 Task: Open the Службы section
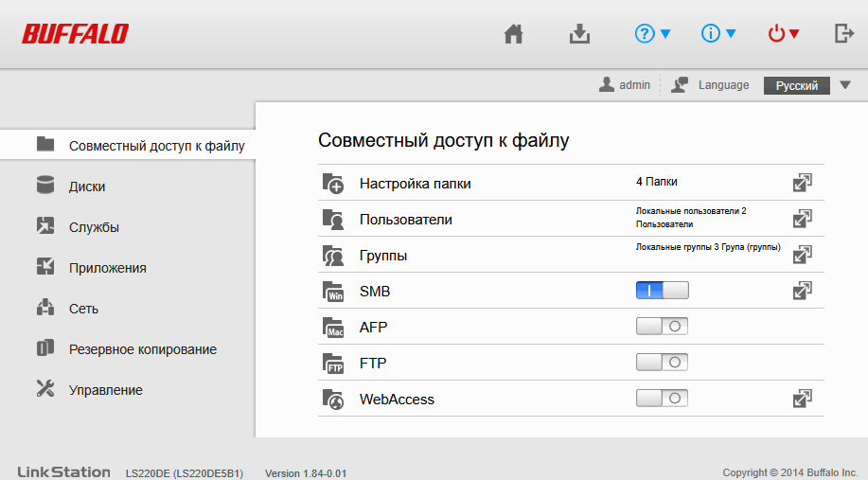point(94,227)
